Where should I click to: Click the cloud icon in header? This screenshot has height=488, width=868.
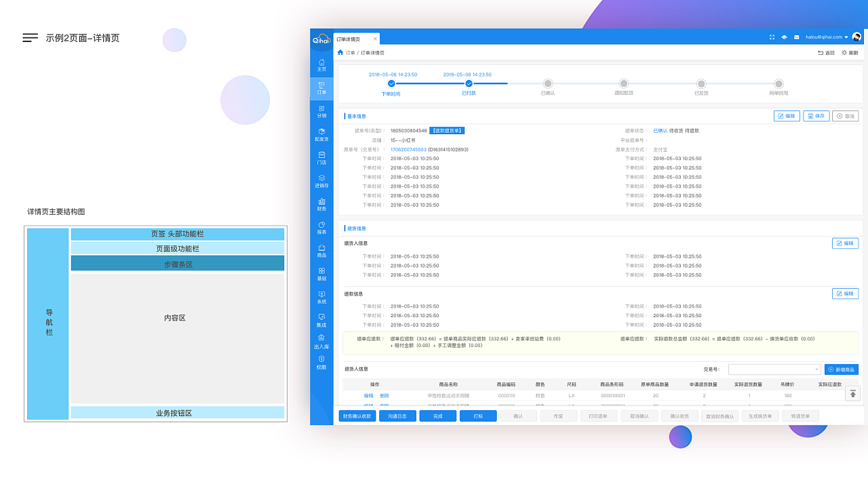tap(784, 37)
